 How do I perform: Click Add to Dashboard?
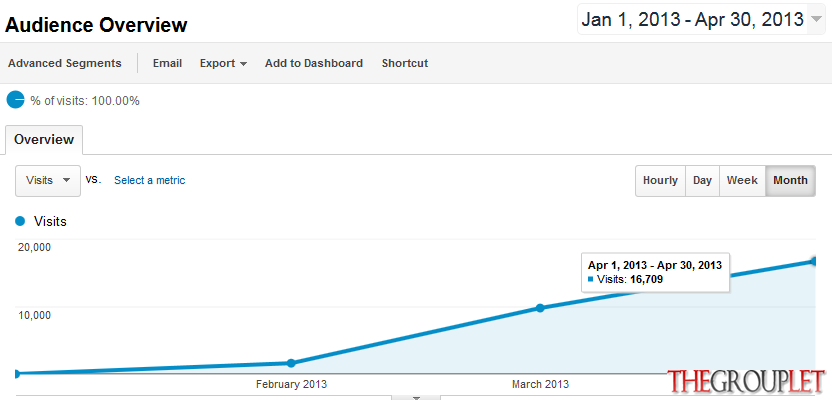314,63
